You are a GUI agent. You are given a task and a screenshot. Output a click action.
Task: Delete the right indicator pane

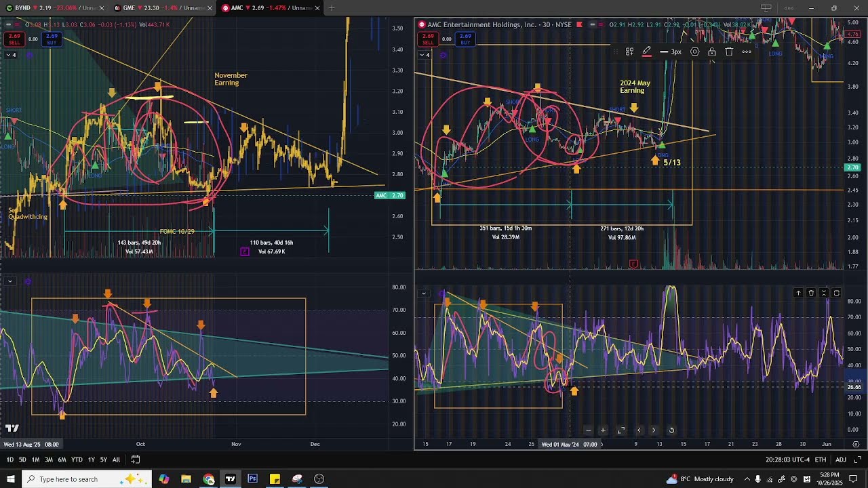(x=811, y=293)
